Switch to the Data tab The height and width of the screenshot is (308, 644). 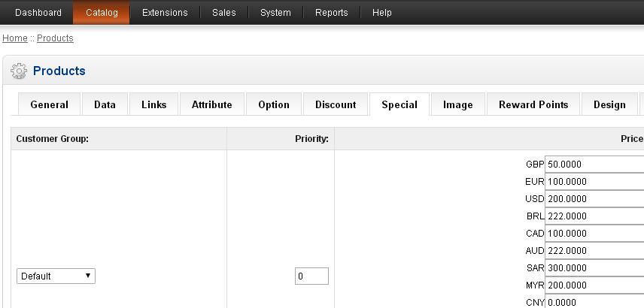(105, 104)
